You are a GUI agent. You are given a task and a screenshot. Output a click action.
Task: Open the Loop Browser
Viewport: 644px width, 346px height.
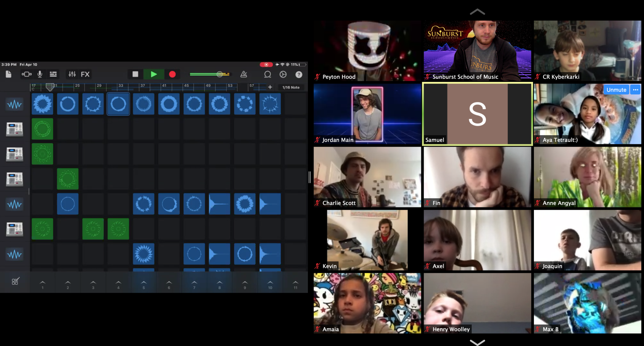[x=267, y=74]
